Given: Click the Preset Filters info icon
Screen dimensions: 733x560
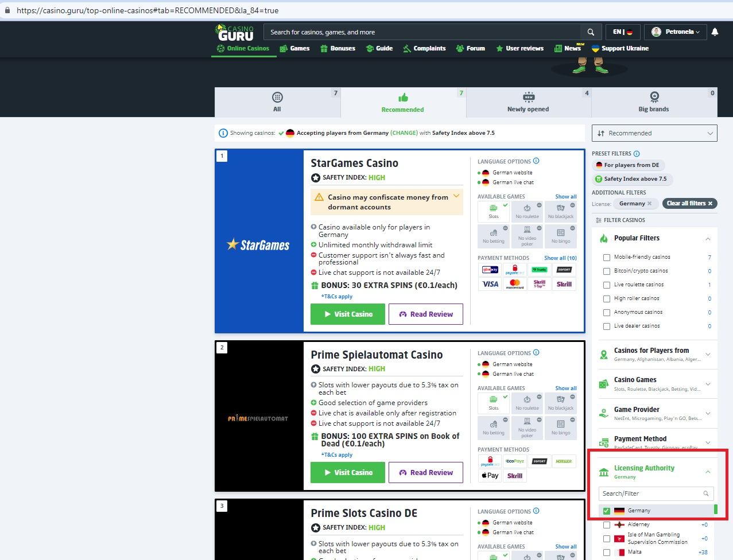Looking at the screenshot, I should pyautogui.click(x=637, y=154).
